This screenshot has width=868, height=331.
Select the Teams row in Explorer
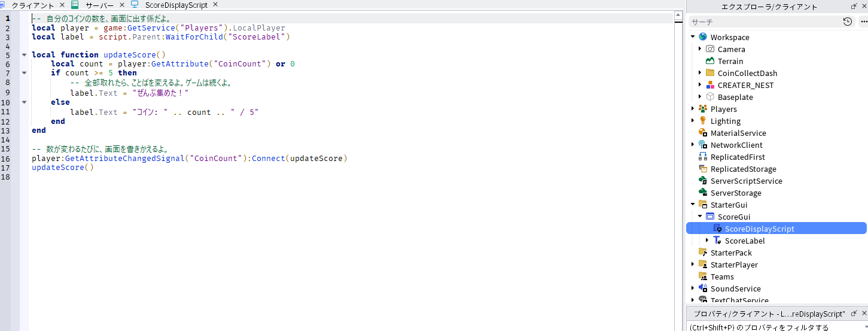[776, 277]
